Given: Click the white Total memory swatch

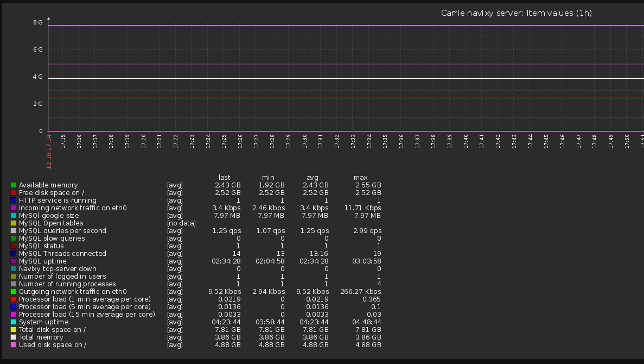Looking at the screenshot, I should [13, 337].
